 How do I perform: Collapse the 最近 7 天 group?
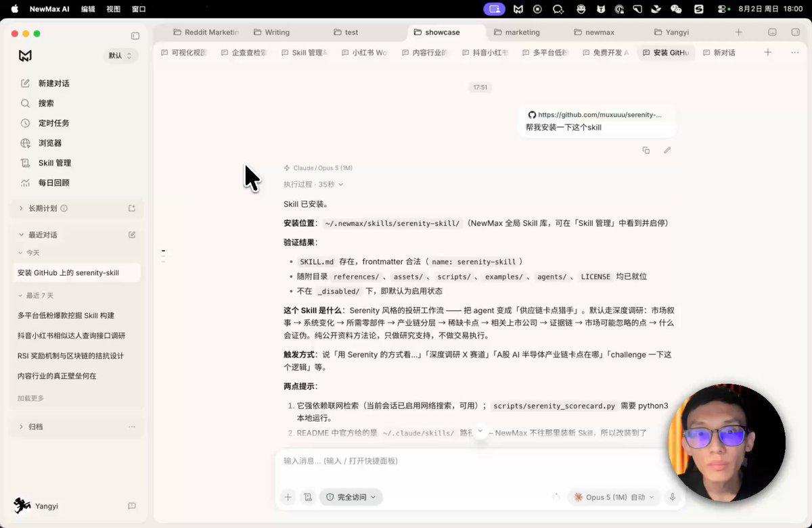pos(20,295)
